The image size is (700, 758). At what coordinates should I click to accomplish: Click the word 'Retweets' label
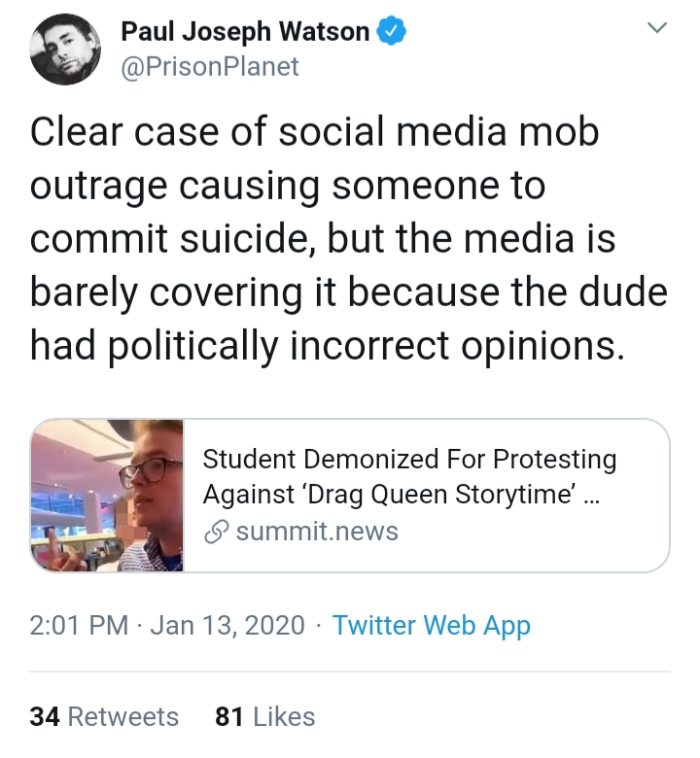(x=123, y=716)
